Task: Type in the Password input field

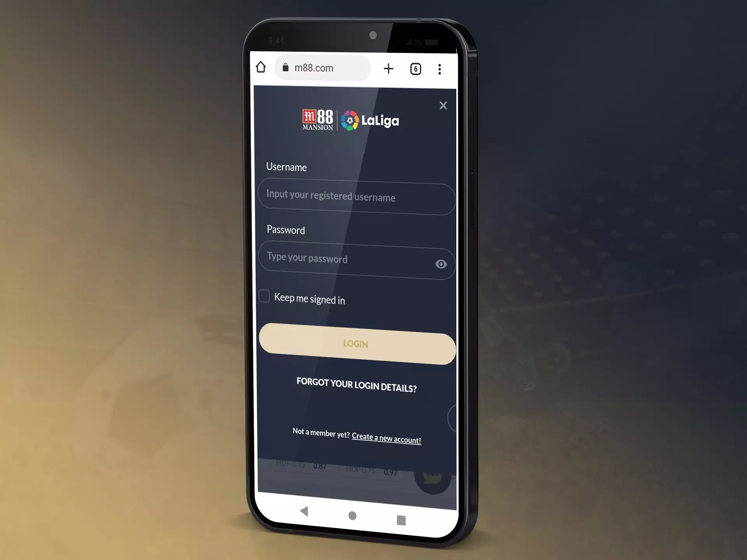Action: coord(356,259)
